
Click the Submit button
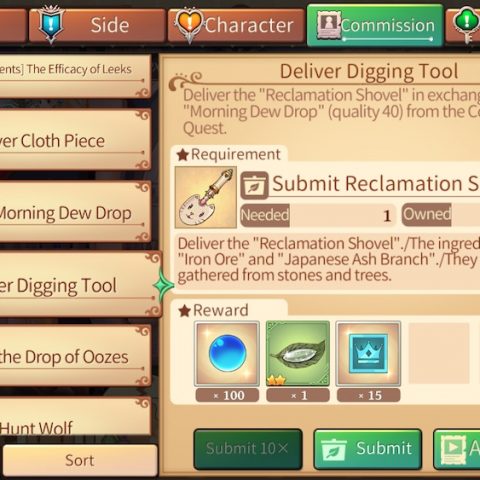[x=368, y=449]
